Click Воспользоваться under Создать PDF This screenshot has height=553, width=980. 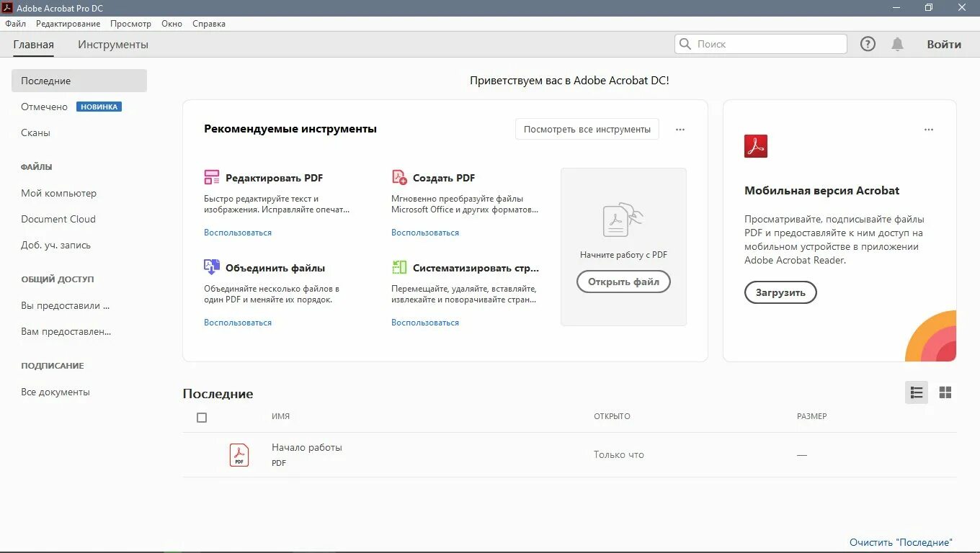coord(425,233)
